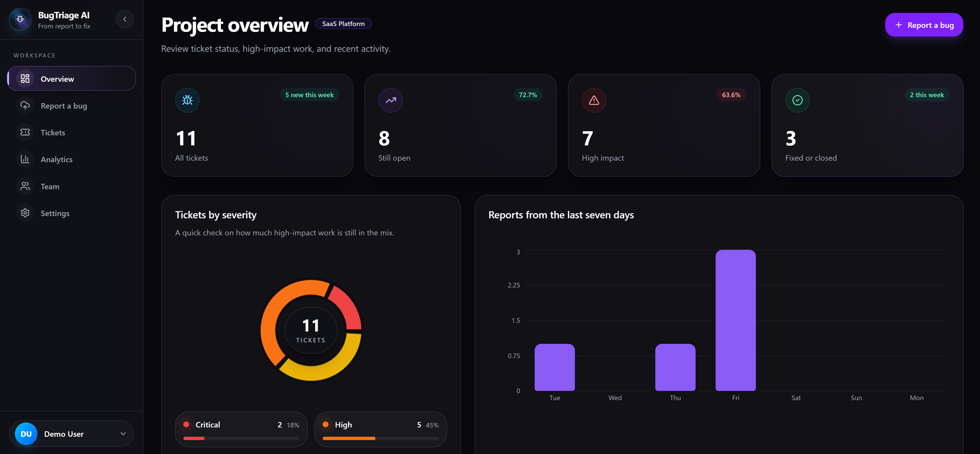Click the Team label in sidebar

click(x=50, y=187)
